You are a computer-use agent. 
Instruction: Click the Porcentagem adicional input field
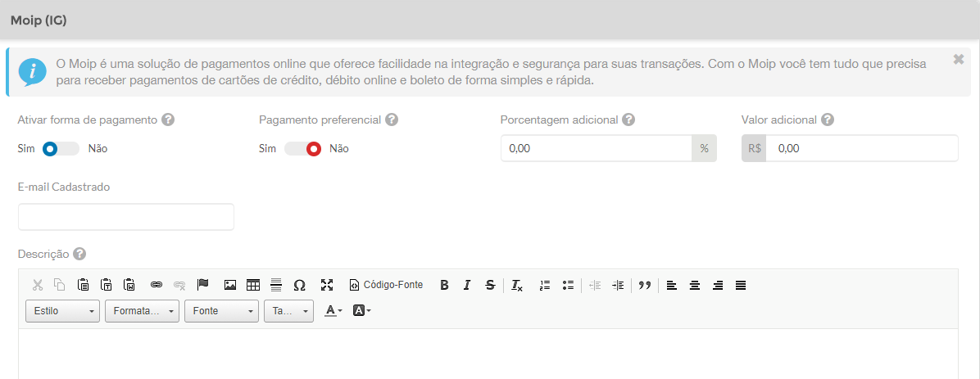pos(597,149)
